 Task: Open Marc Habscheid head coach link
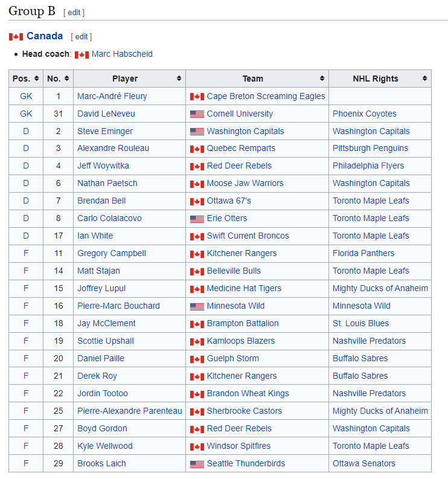122,54
